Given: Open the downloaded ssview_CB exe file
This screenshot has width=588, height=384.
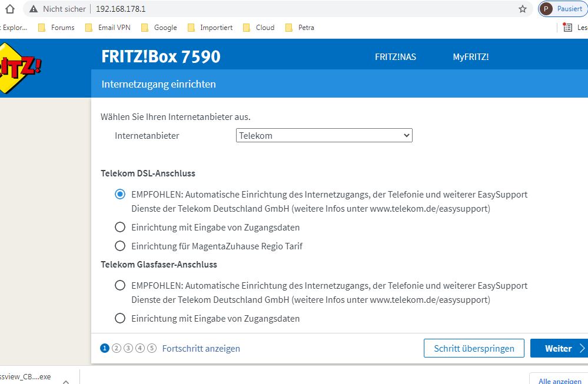Looking at the screenshot, I should point(25,377).
